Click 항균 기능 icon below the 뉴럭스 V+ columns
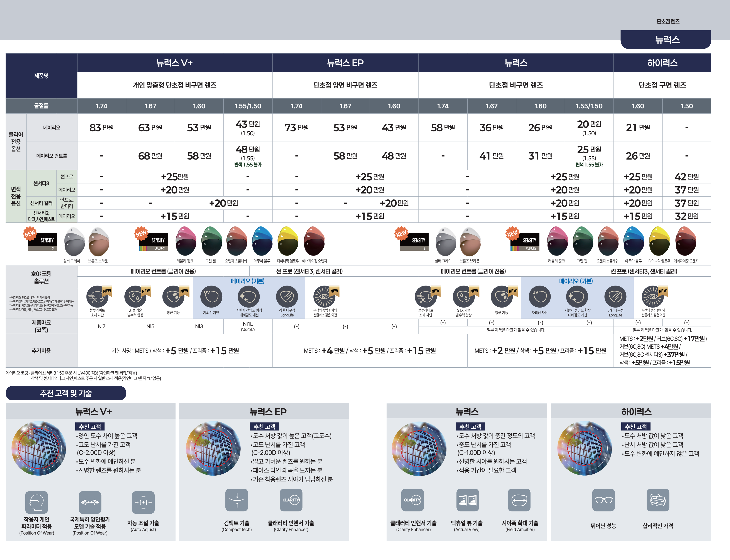 [173, 296]
